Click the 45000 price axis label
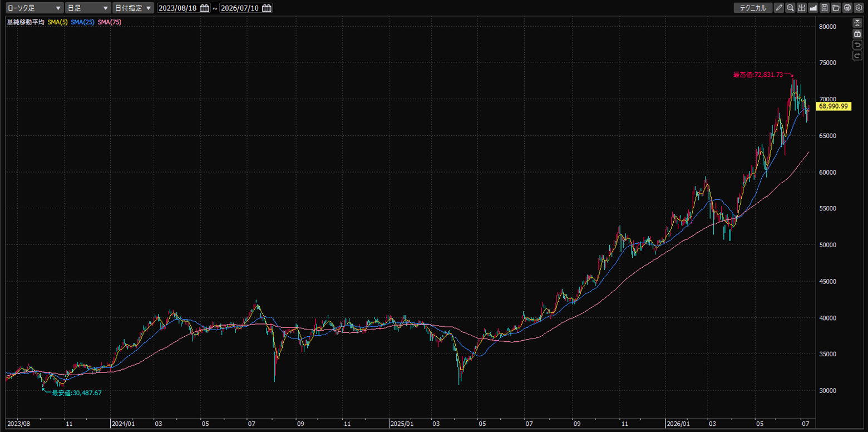The image size is (868, 432). pyautogui.click(x=828, y=281)
